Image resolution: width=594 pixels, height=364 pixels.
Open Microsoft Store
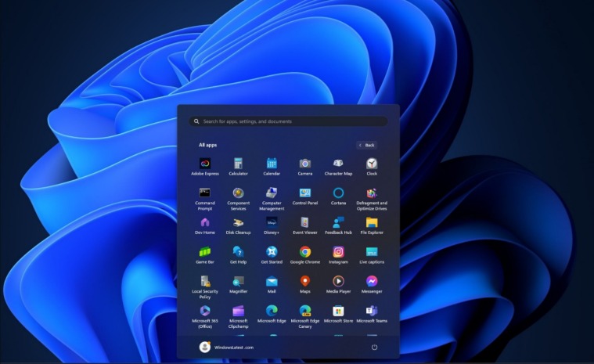click(x=338, y=311)
